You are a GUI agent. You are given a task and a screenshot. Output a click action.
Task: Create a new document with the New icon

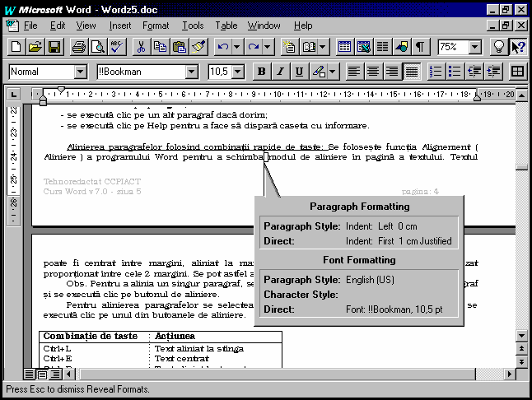[16, 46]
